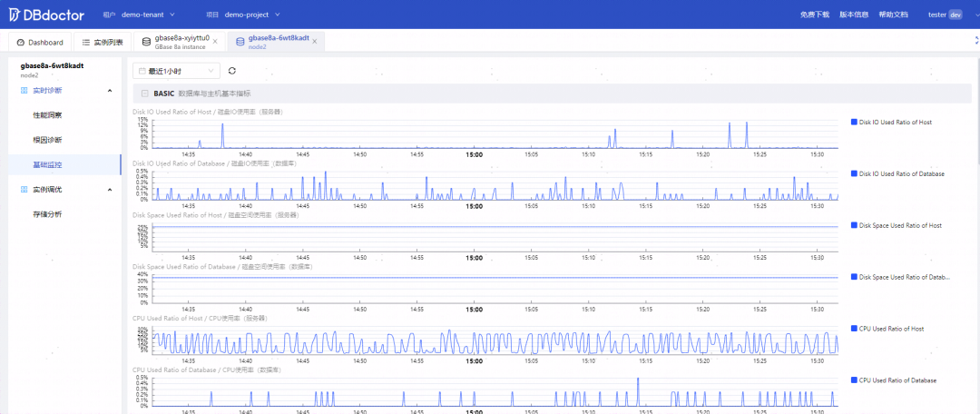Open the 版本信息 link

[854, 15]
